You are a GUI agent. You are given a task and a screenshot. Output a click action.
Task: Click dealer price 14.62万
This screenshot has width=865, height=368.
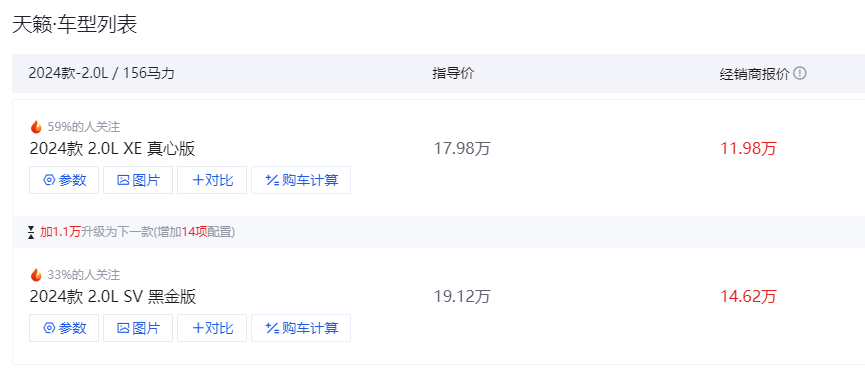[x=748, y=297]
